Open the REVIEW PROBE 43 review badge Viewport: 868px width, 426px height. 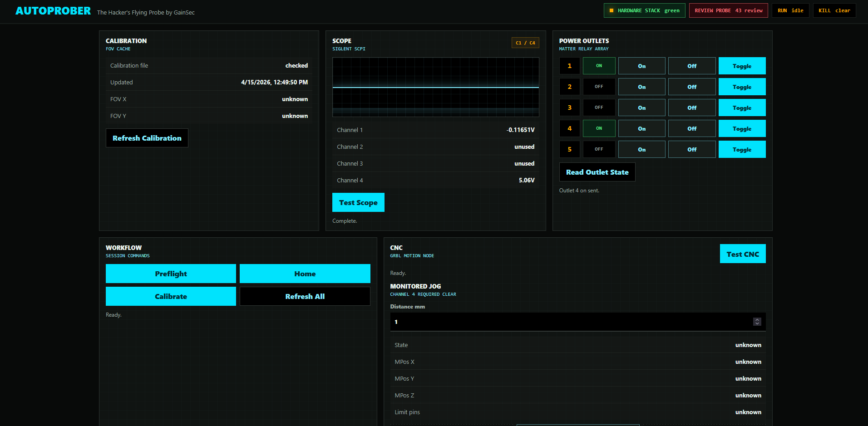tap(728, 10)
